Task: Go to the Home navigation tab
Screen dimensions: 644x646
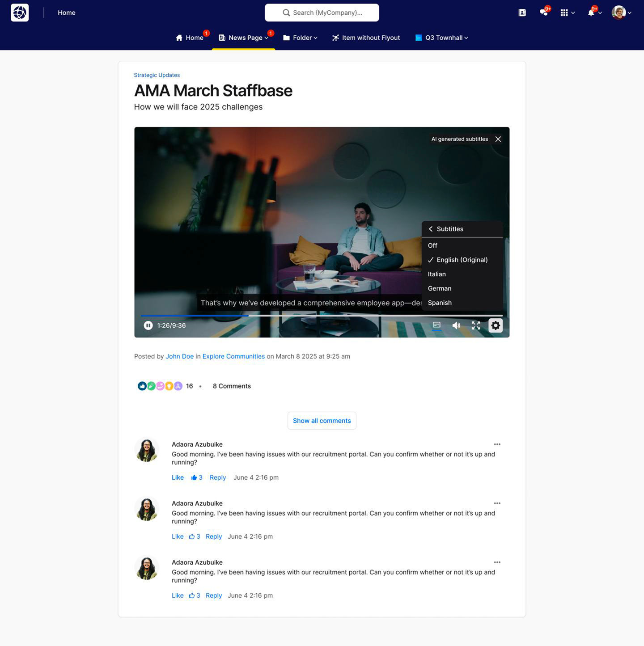Action: [190, 38]
